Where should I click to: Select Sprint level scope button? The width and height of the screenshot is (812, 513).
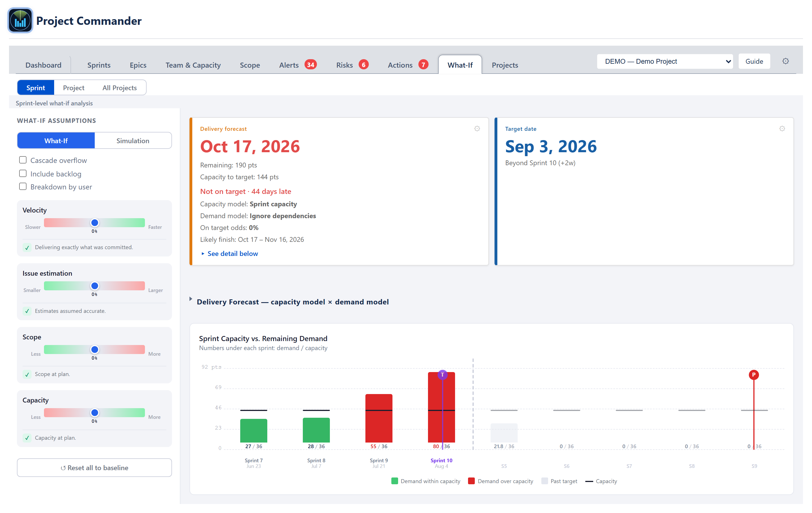click(36, 88)
